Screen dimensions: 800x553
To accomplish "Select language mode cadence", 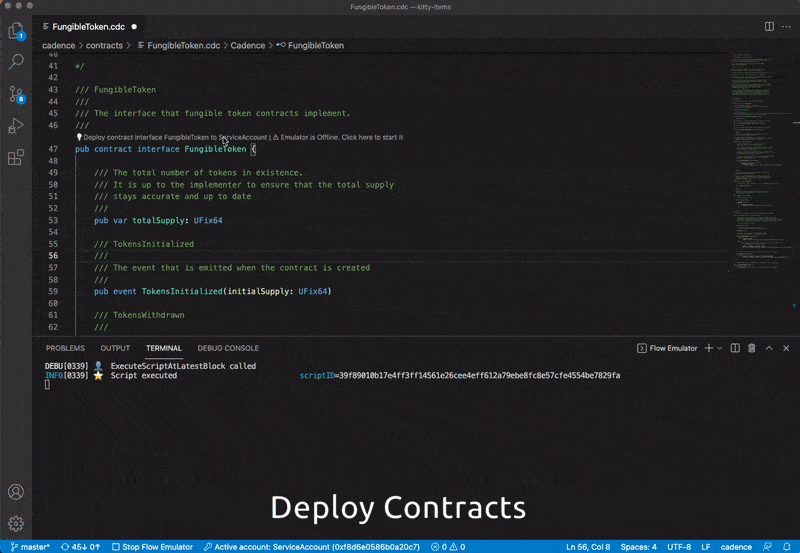I will (x=736, y=546).
